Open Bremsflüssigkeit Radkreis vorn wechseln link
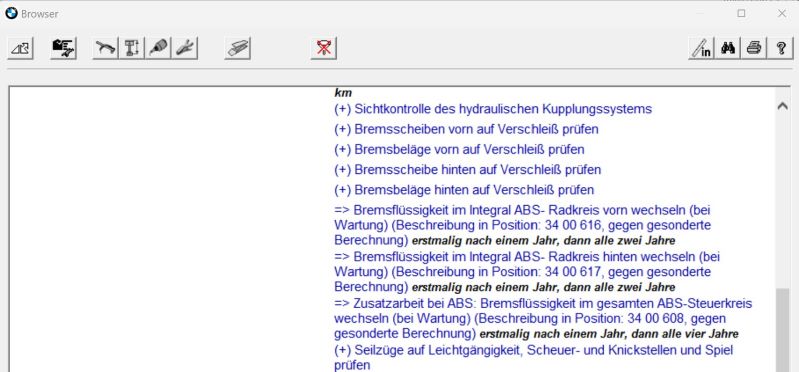 (x=522, y=225)
